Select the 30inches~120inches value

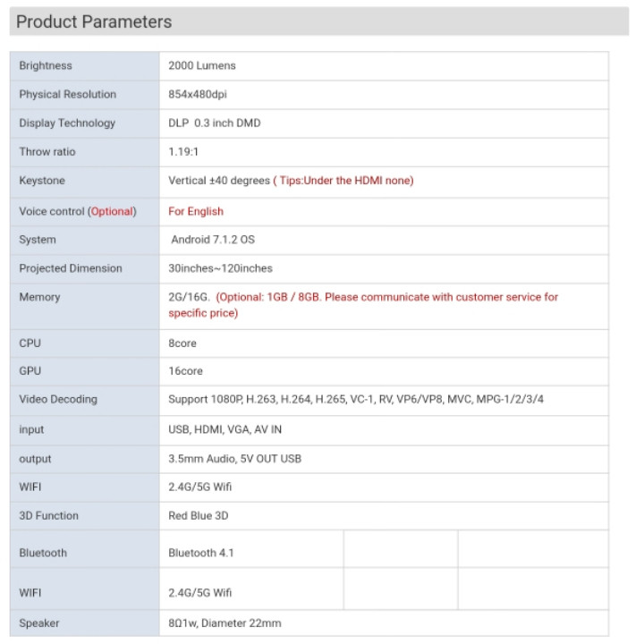pos(221,268)
